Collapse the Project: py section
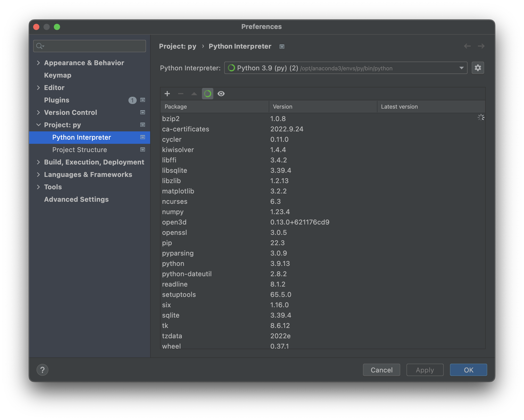 (x=38, y=125)
